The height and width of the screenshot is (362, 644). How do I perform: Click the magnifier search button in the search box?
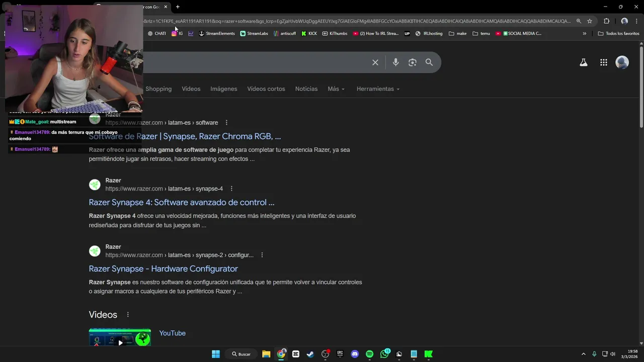pyautogui.click(x=429, y=62)
